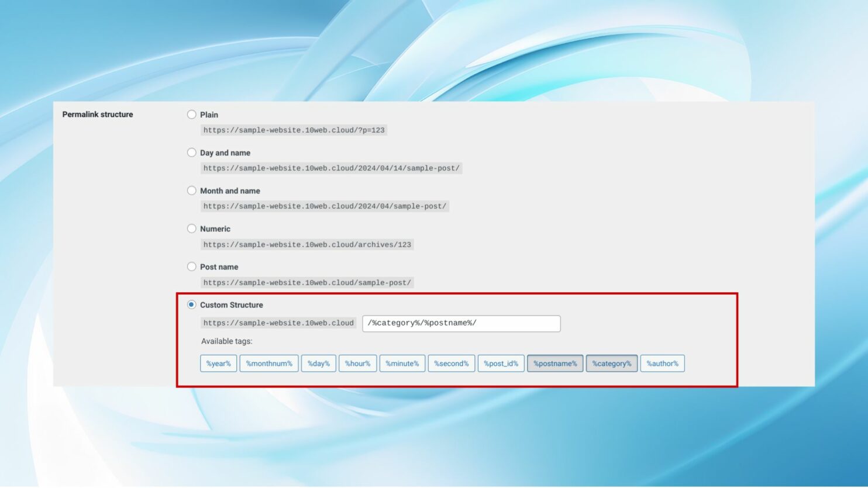Click the sample-post URL under Post name
Image resolution: width=868 pixels, height=488 pixels.
click(x=307, y=282)
